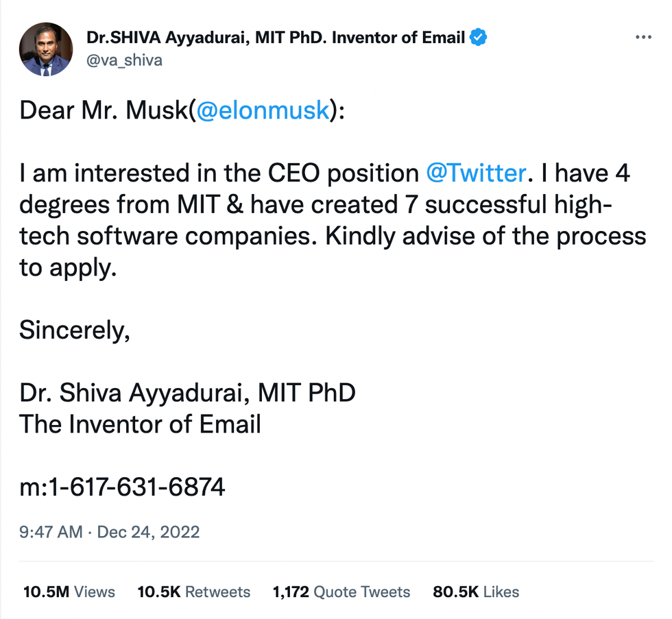Click the 9:47 AM timestamp

pyautogui.click(x=51, y=532)
